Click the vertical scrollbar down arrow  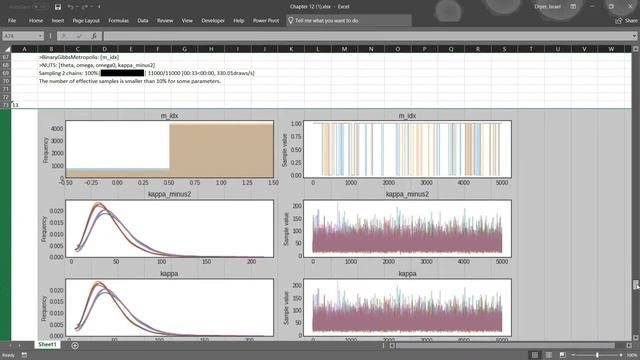[x=636, y=338]
